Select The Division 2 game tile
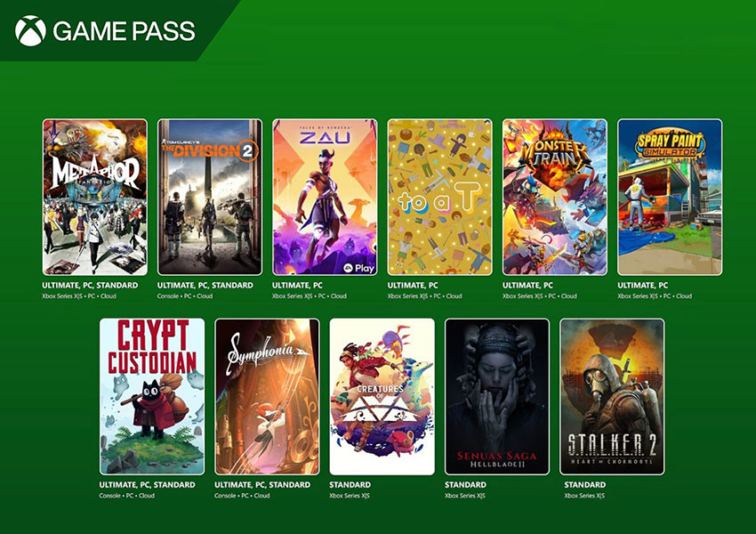The height and width of the screenshot is (534, 756). (x=210, y=198)
